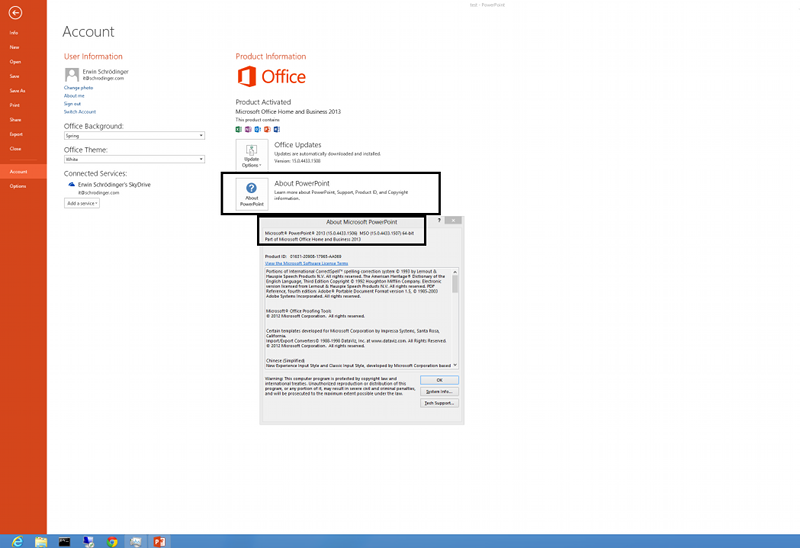Image resolution: width=800 pixels, height=548 pixels.
Task: Click the Change photo link
Action: pyautogui.click(x=78, y=88)
